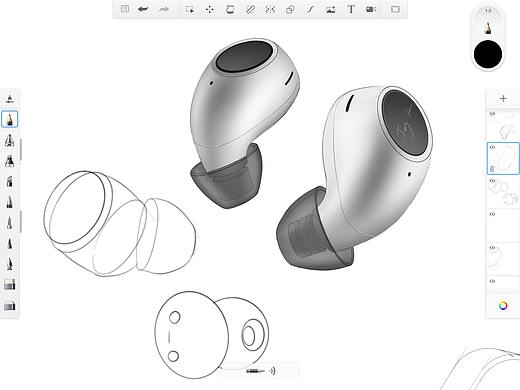This screenshot has width=520, height=390.
Task: Toggle visibility of third layer with sketches
Action: pyautogui.click(x=492, y=181)
